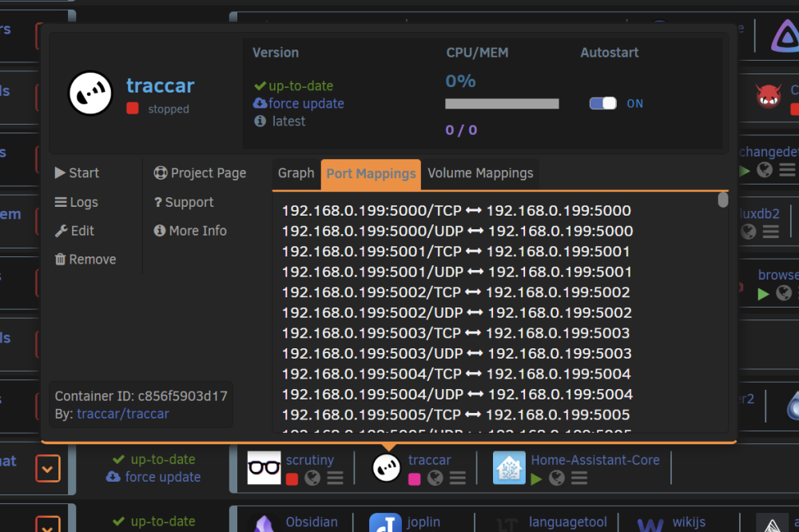Screen dimensions: 799x532
Task: Click the wikijs W icon
Action: pos(650,525)
